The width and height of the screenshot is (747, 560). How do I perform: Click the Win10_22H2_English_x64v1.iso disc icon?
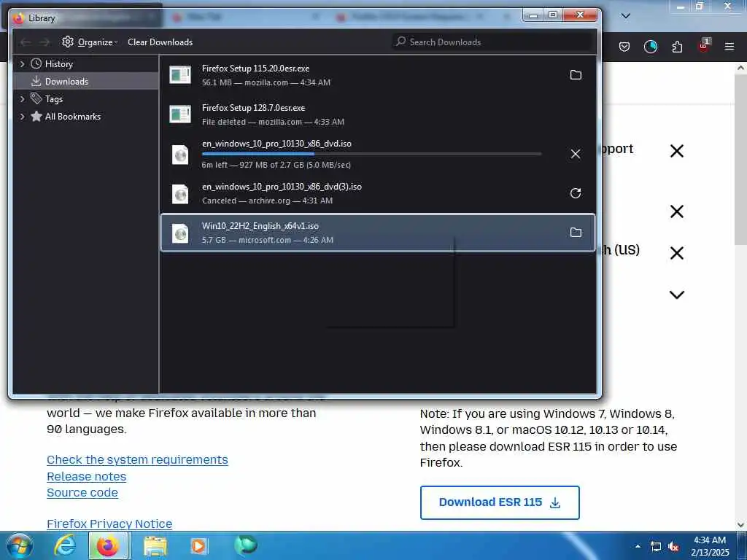click(x=180, y=233)
